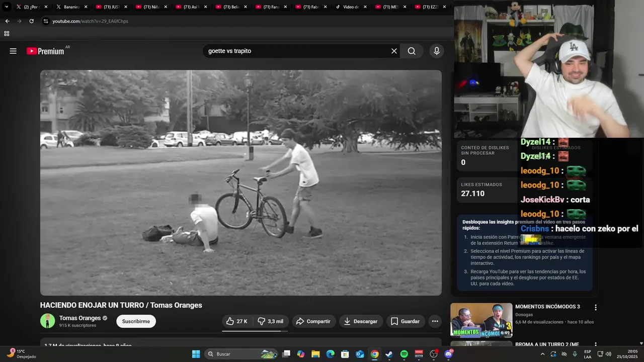Open options menu for BROMA A UN TURRO 2
Viewport: 644px width, 362px height.
596,345
